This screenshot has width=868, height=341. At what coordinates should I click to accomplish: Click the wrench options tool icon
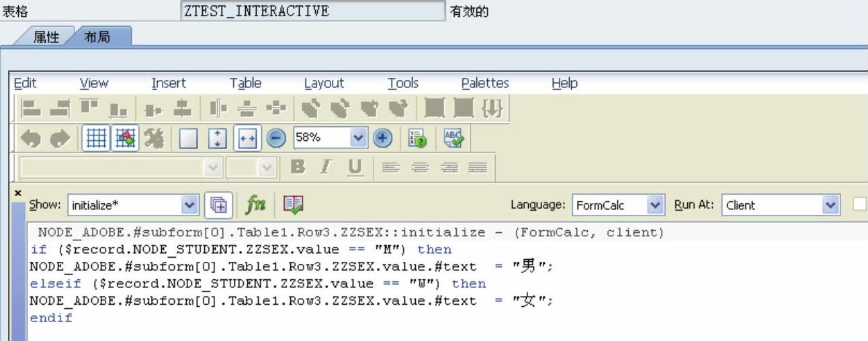[155, 138]
